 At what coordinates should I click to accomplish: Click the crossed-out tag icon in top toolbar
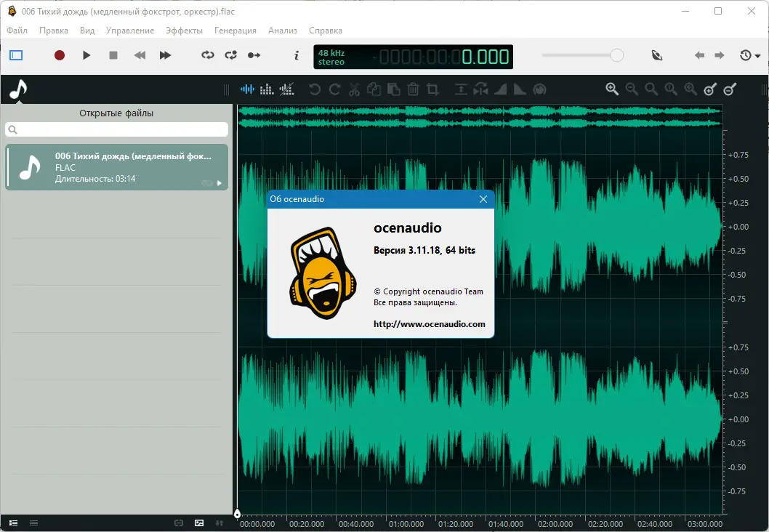click(x=657, y=55)
